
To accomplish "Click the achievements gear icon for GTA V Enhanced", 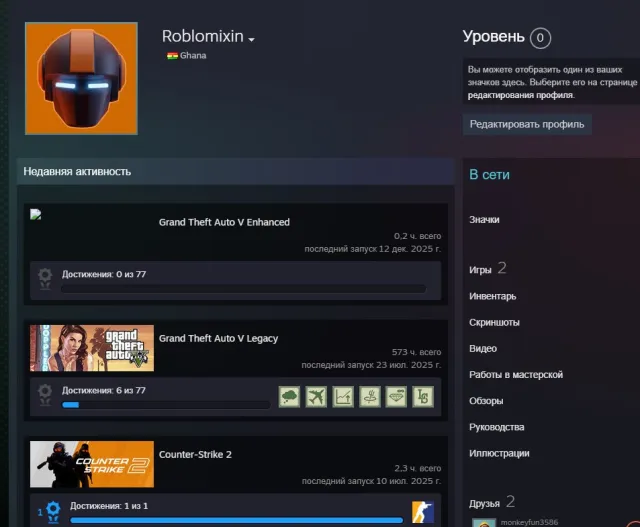I will coord(45,279).
